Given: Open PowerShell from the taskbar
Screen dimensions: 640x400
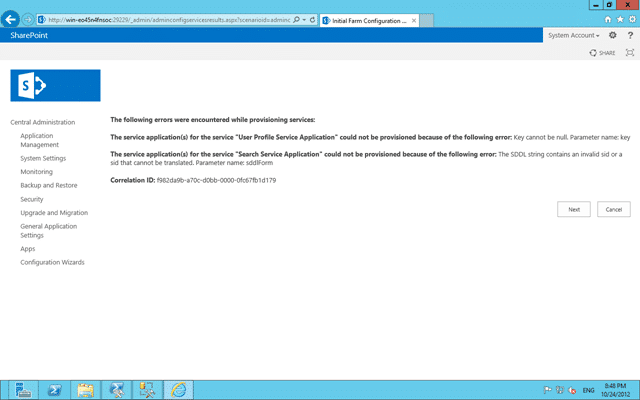Looking at the screenshot, I should pos(54,390).
